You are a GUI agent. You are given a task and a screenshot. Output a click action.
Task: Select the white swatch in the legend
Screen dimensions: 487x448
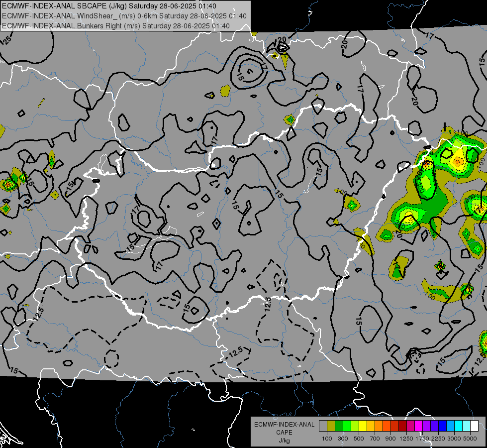474,426
